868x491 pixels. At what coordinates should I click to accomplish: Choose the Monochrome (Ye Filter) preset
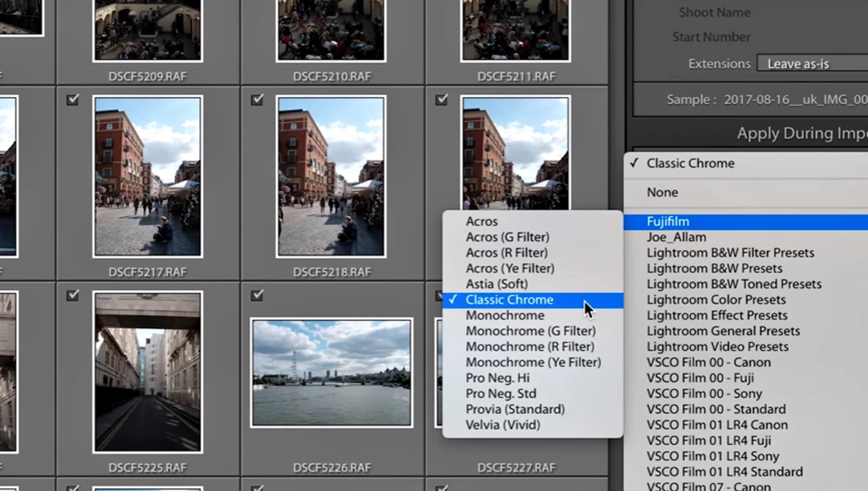pos(533,363)
